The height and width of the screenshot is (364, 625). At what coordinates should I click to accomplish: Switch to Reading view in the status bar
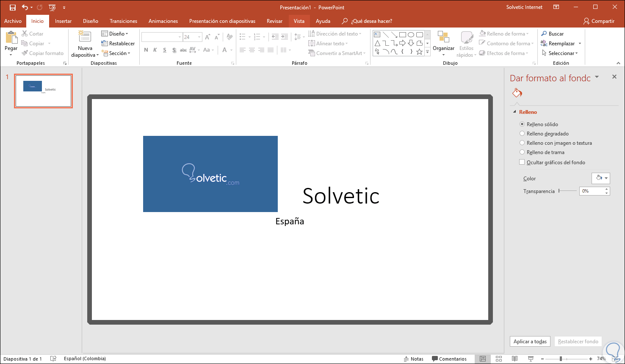(x=515, y=359)
